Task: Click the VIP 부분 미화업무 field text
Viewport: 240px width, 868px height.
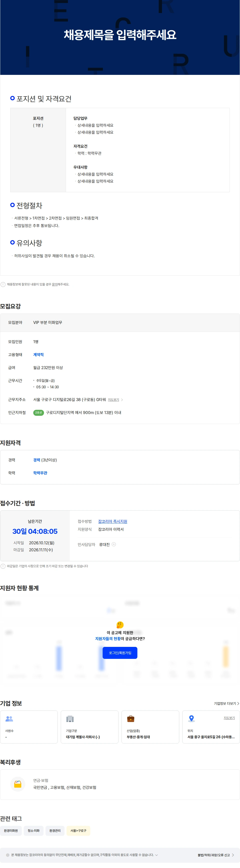Action: click(47, 322)
